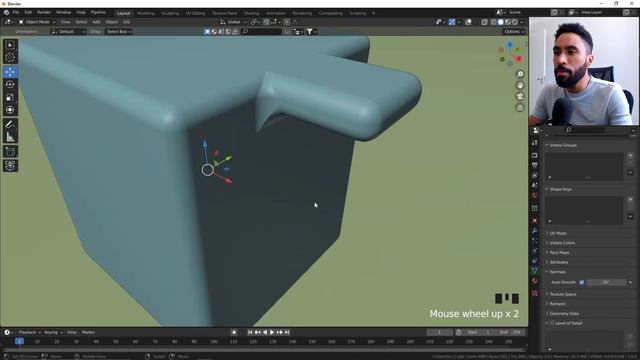Viewport: 640px width, 360px height.
Task: Toggle auto keying record button
Action: click(x=234, y=332)
